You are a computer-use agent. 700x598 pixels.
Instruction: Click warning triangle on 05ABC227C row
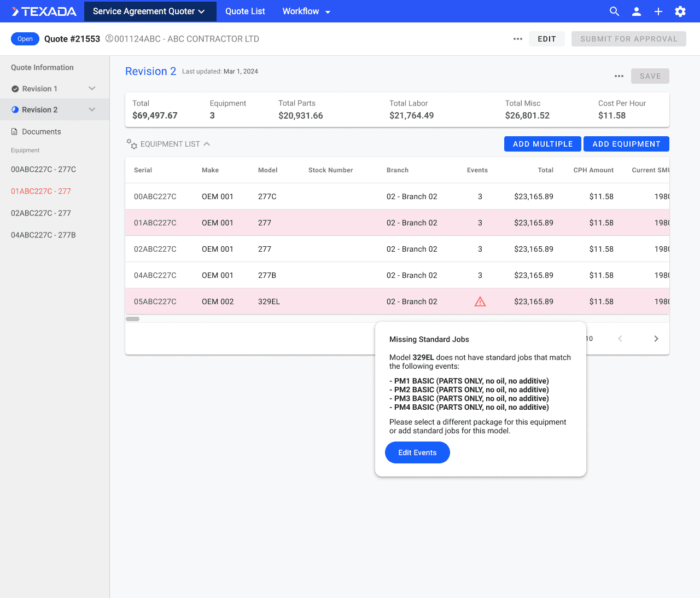pos(480,301)
